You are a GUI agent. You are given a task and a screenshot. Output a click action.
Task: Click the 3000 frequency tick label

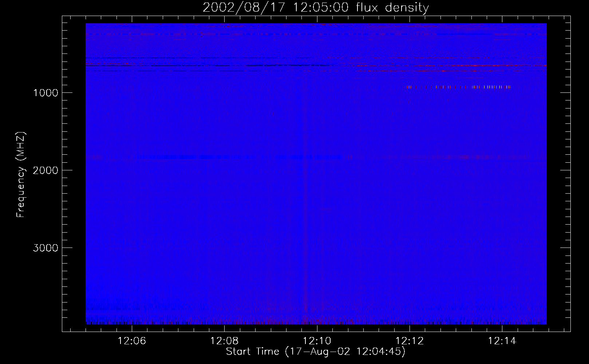click(x=46, y=248)
